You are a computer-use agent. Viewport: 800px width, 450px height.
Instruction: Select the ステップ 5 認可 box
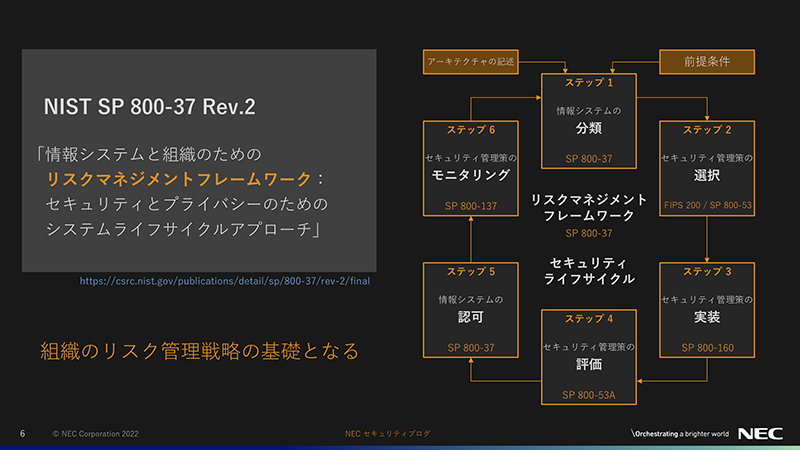point(470,310)
